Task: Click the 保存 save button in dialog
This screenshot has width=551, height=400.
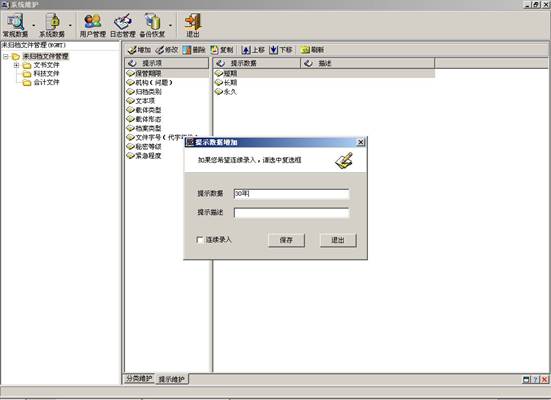Action: click(286, 240)
